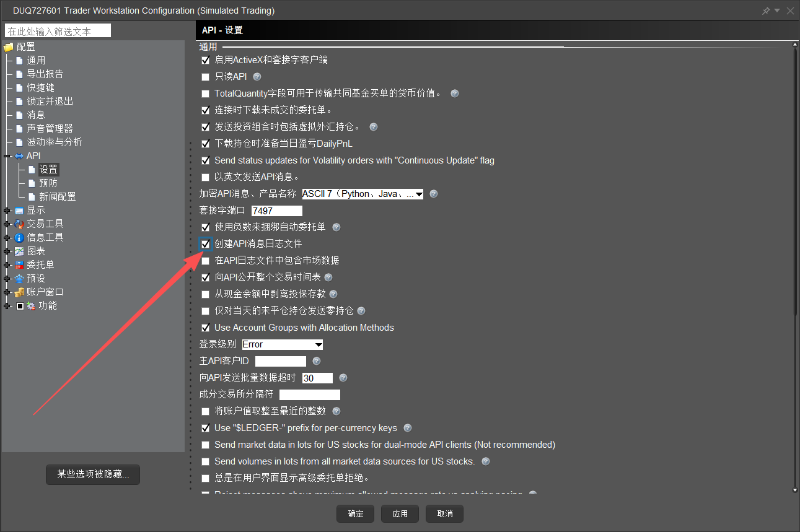800x532 pixels.
Task: Toggle Use Account Groups with Allocation Methods
Action: click(206, 328)
